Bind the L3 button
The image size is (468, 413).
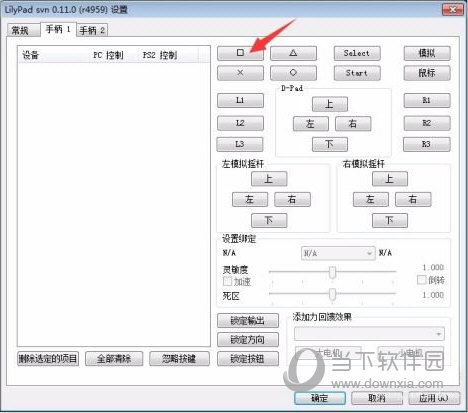[240, 144]
